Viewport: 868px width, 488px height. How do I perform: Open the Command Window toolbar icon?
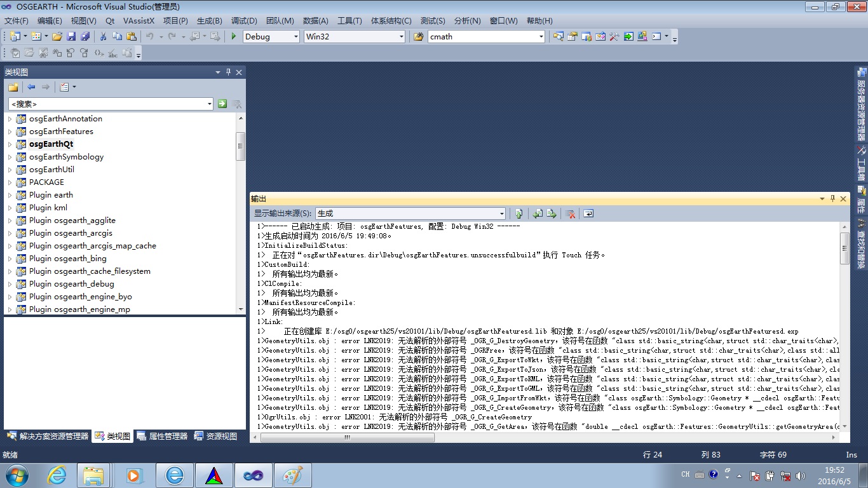656,36
